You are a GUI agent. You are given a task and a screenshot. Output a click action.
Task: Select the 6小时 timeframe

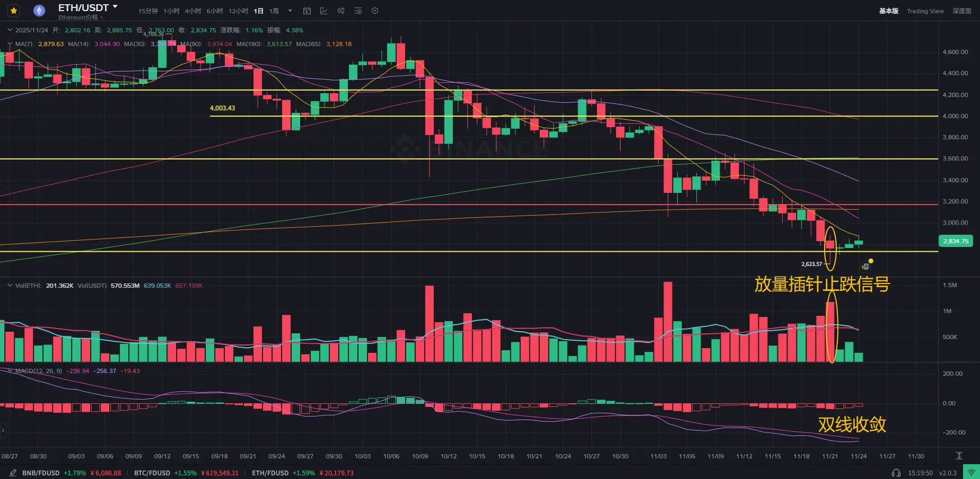[x=215, y=11]
